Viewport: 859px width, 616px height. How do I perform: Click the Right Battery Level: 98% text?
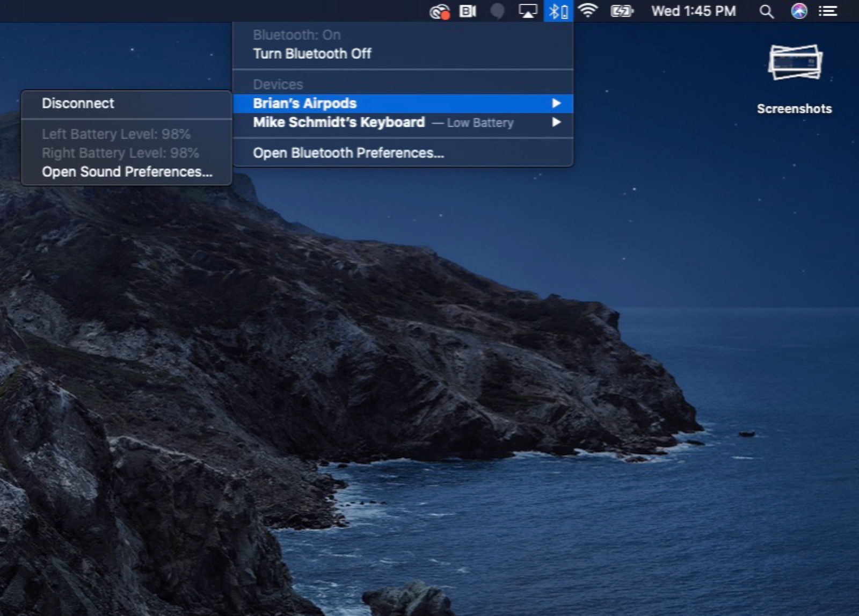pos(120,153)
